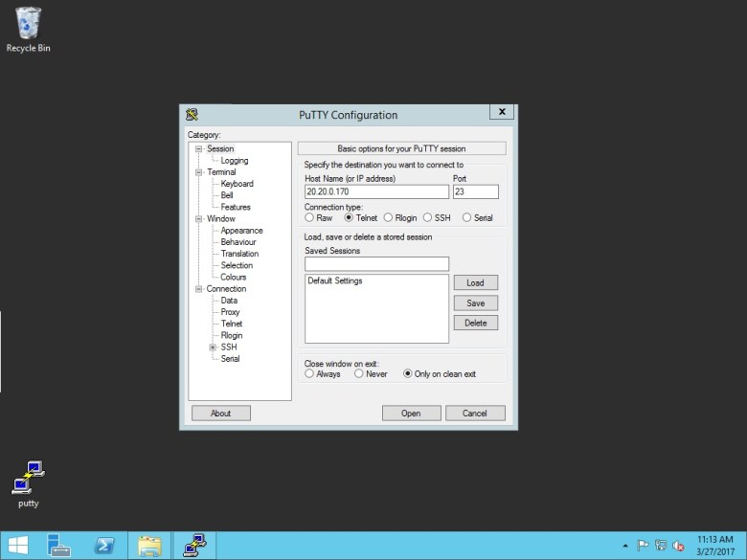Open PowerShell from the taskbar
Viewport: 747px width, 560px height.
click(104, 546)
